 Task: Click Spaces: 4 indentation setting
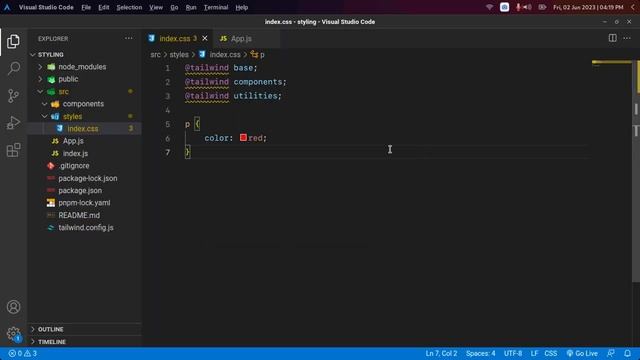(480, 353)
